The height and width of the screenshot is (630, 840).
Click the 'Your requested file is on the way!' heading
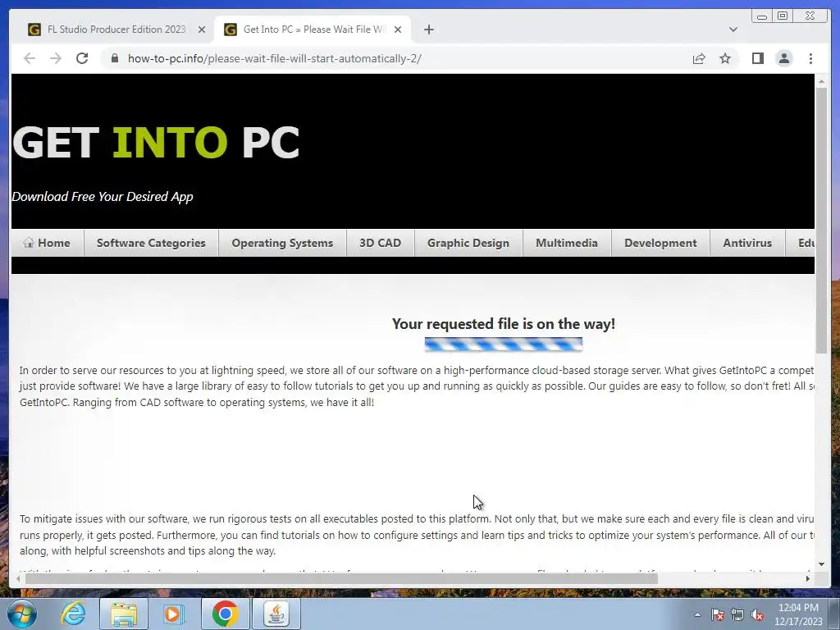504,323
